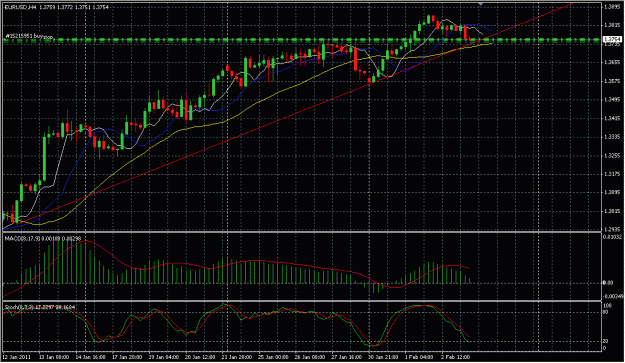Click the 1.2935 price axis label
Viewport: 625px width, 363px height.
[x=613, y=230]
